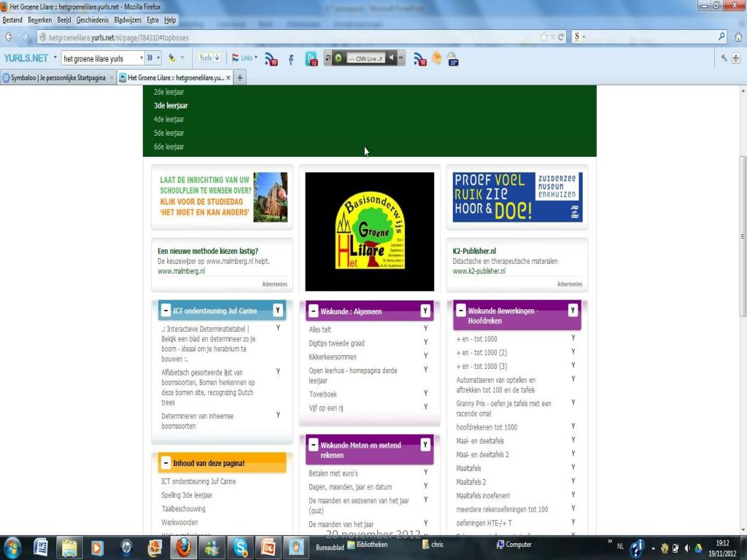
Task: Click the search magnifier icon
Action: 721,36
